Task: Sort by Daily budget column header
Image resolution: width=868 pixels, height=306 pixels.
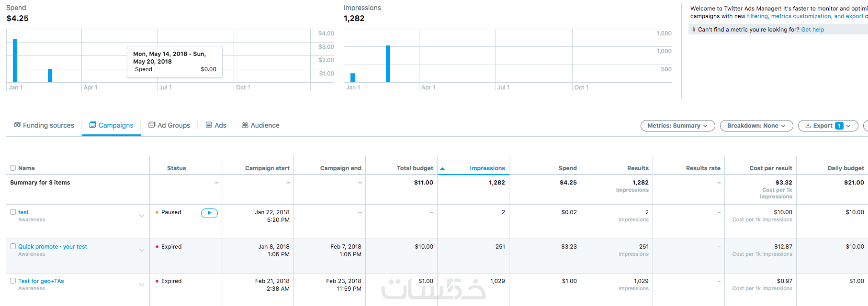Action: [x=846, y=168]
